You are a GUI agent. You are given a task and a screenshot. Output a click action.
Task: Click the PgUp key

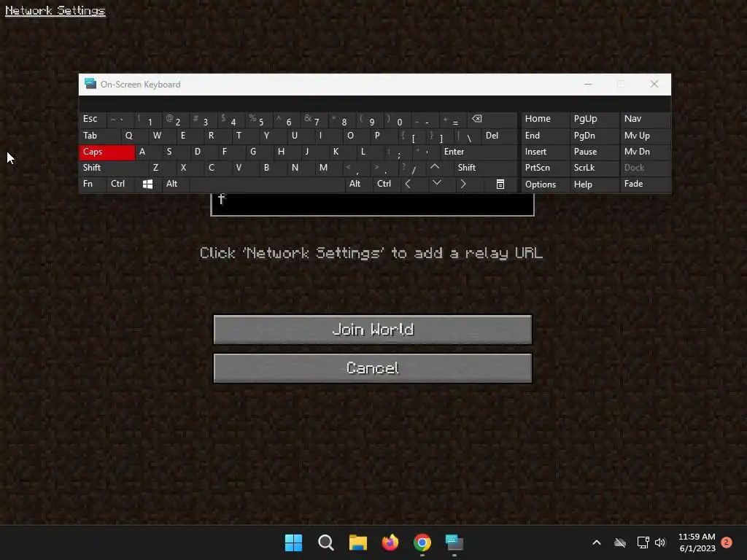(594, 119)
